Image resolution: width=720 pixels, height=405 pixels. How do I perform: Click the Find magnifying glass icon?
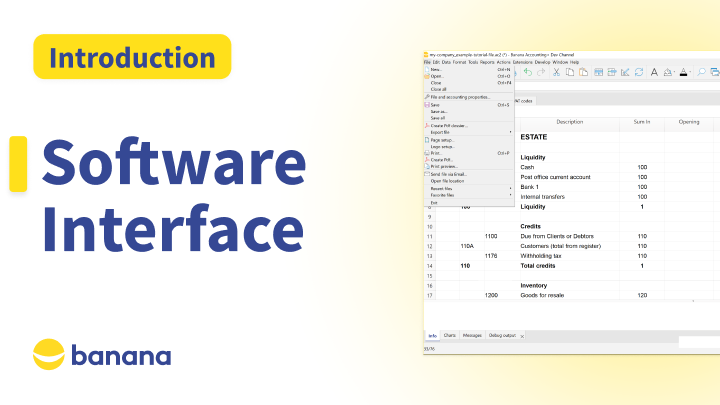[701, 72]
